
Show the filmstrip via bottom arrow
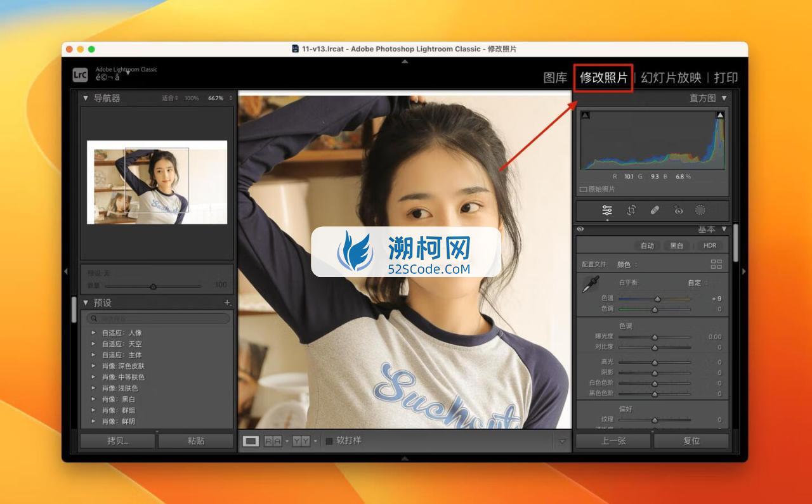[405, 458]
